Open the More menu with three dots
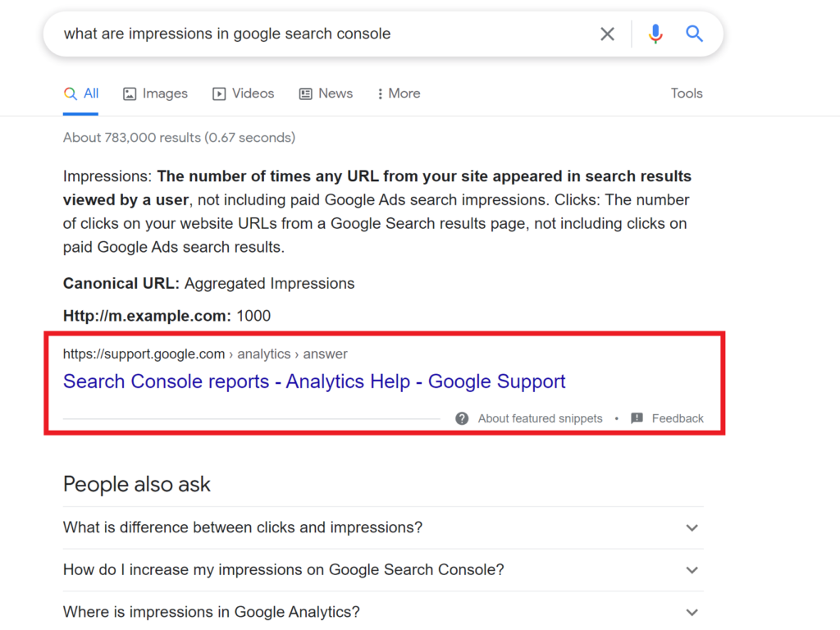 coord(380,94)
